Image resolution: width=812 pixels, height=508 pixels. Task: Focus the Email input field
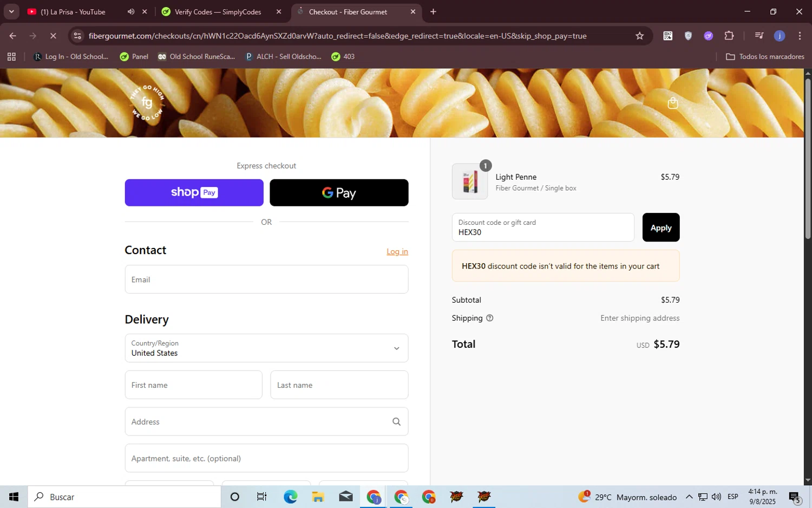(266, 279)
